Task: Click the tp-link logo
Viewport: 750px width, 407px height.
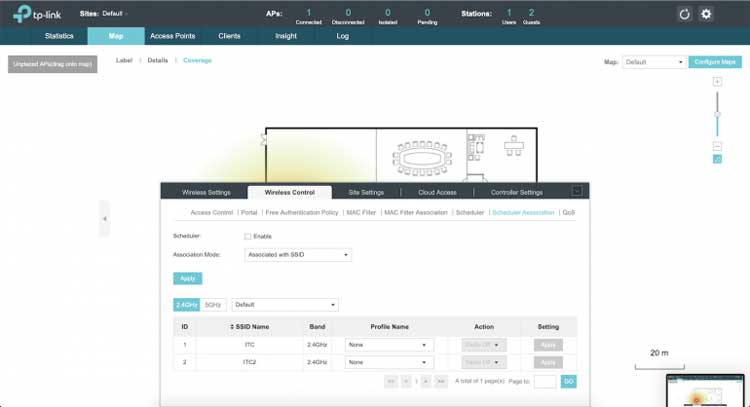Action: coord(35,14)
